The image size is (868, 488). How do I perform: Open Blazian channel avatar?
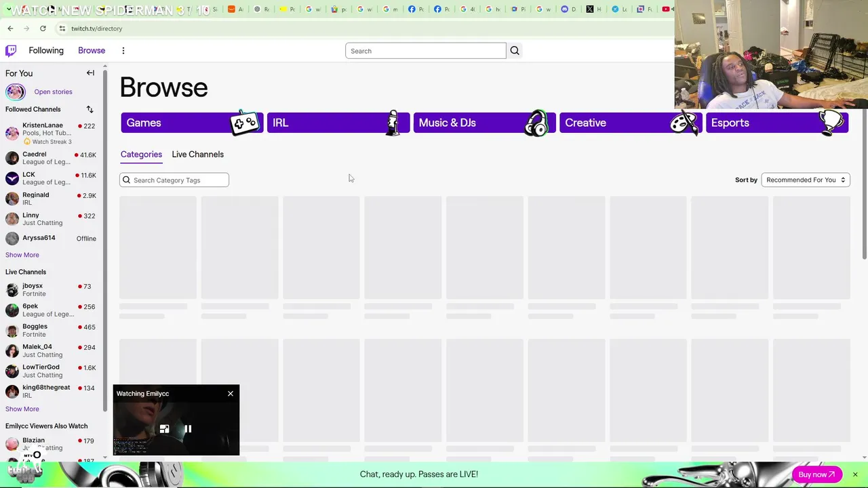point(12,444)
